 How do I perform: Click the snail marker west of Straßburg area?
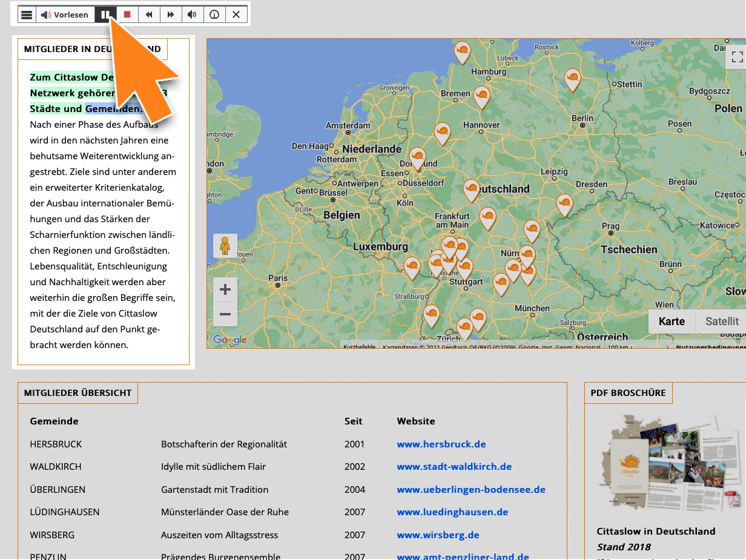[412, 268]
